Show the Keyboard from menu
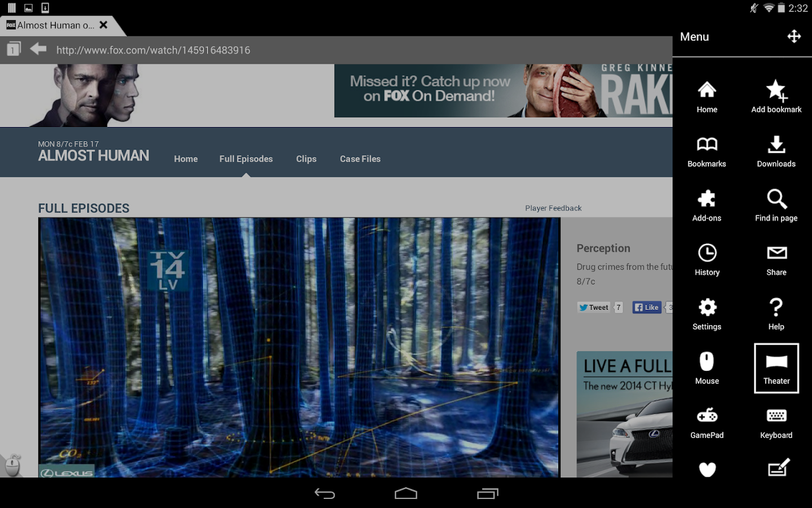This screenshot has height=508, width=812. [776, 423]
